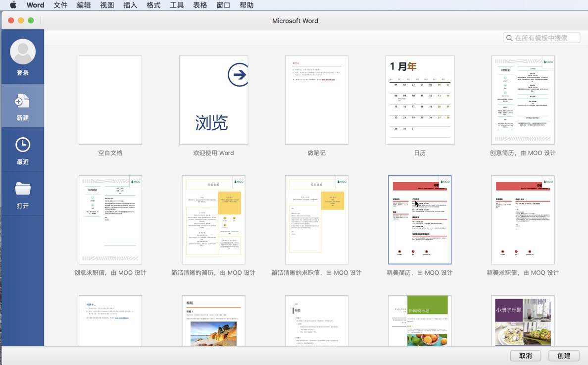Open the 工具 menu
Image resolution: width=588 pixels, height=365 pixels.
click(x=177, y=5)
